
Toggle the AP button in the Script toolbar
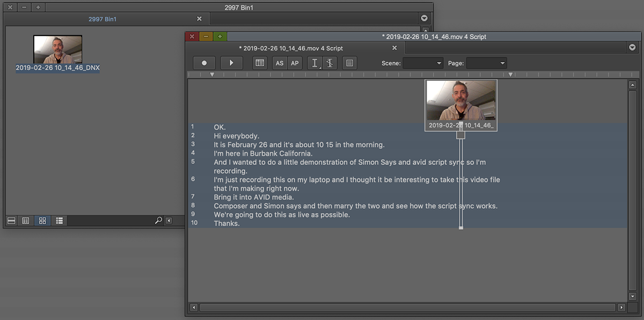(295, 63)
